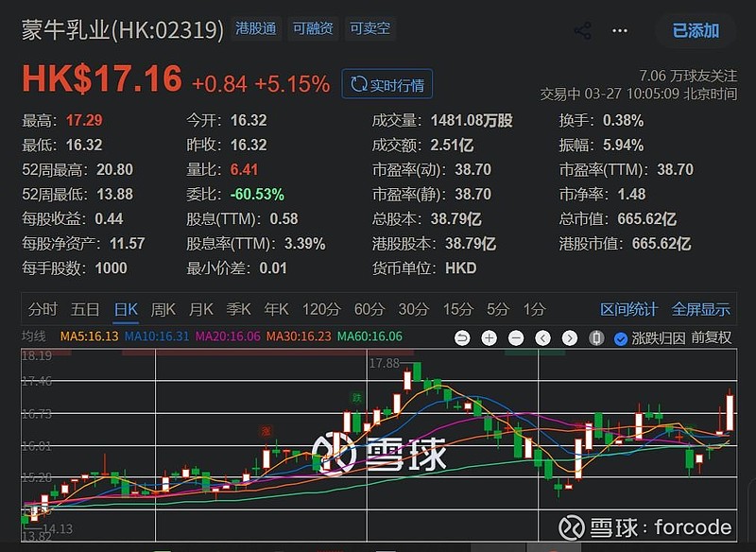This screenshot has width=756, height=552.
Task: Click the 实时行情 refresh button
Action: pyautogui.click(x=387, y=84)
